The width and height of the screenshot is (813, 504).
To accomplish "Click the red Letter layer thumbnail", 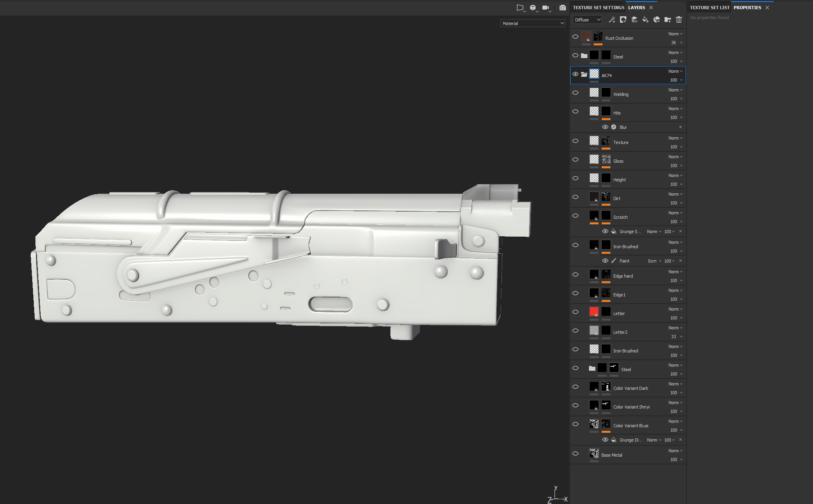I will point(594,312).
